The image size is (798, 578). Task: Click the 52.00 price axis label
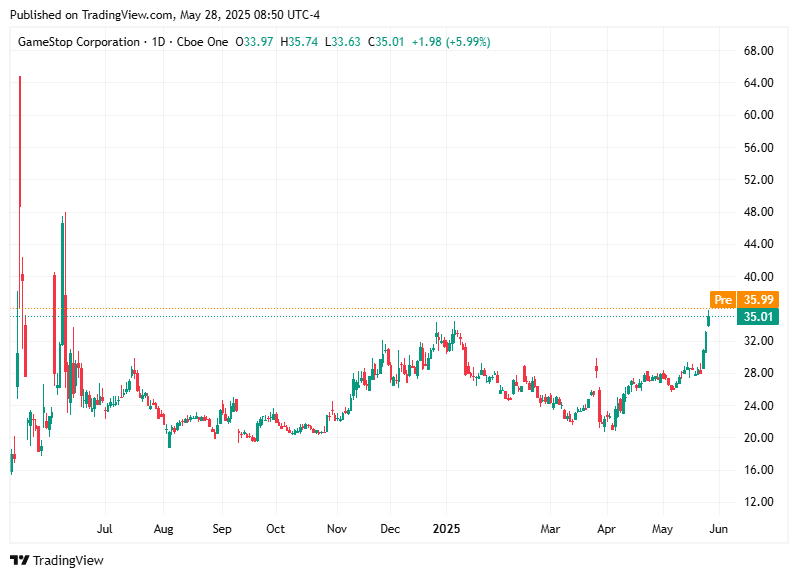coord(758,180)
